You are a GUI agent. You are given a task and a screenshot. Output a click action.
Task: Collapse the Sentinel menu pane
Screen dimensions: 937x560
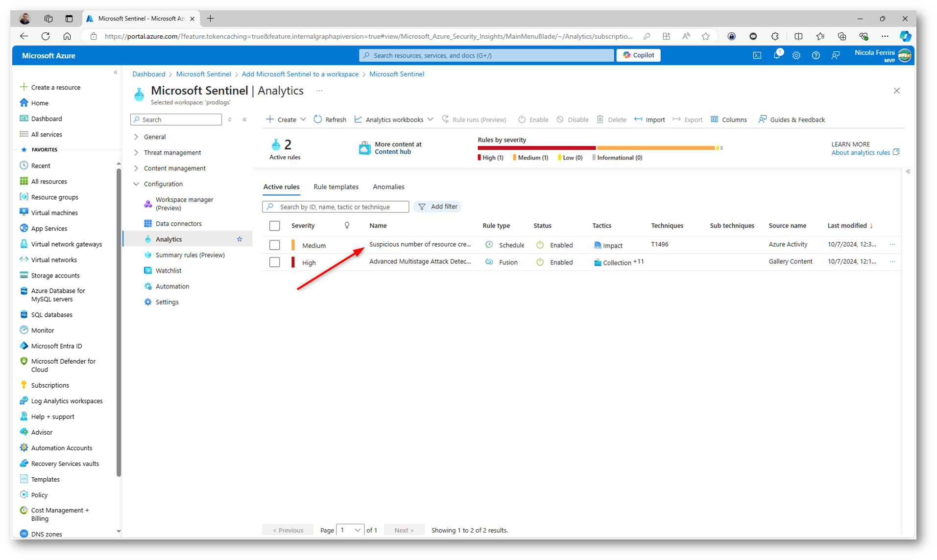244,119
